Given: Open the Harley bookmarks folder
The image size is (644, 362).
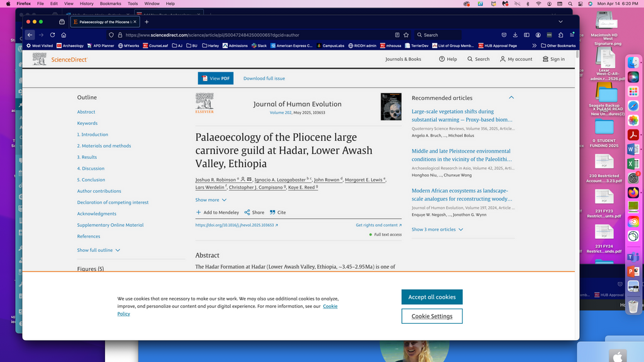Looking at the screenshot, I should [210, 45].
